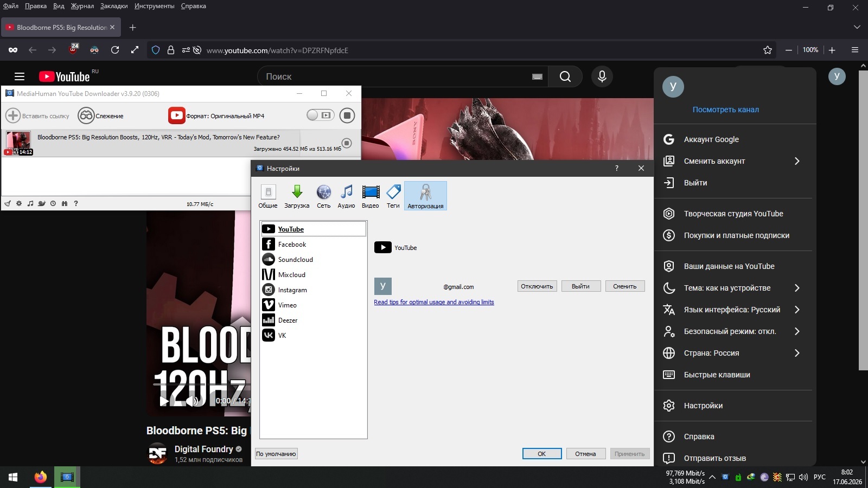Click the clock icon in MediaHuman status bar

click(x=53, y=204)
